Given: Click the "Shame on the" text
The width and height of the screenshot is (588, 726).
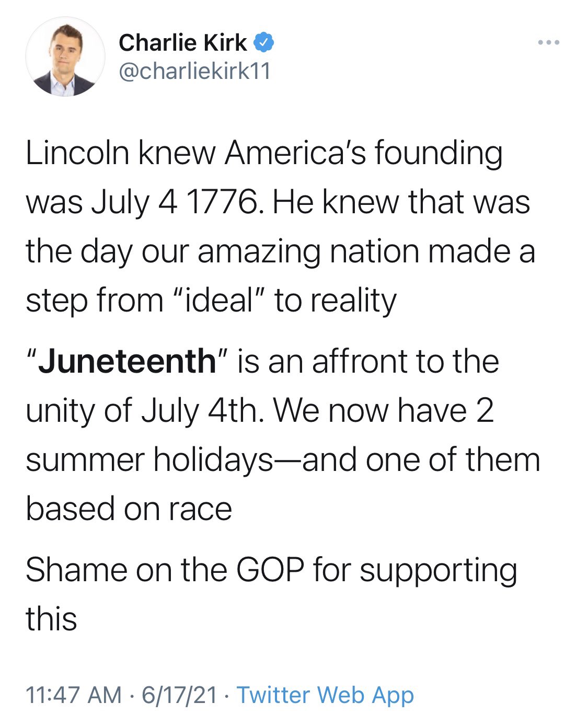Looking at the screenshot, I should tap(126, 570).
